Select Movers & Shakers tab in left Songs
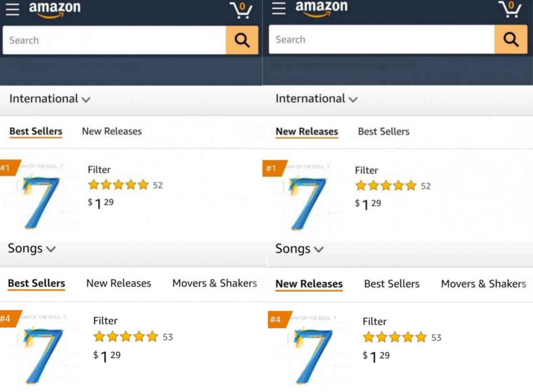This screenshot has width=533, height=392. pyautogui.click(x=214, y=283)
